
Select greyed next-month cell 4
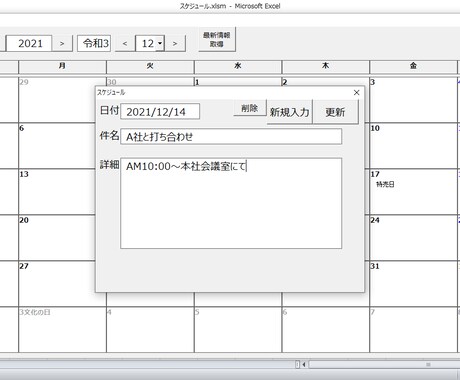coord(150,330)
